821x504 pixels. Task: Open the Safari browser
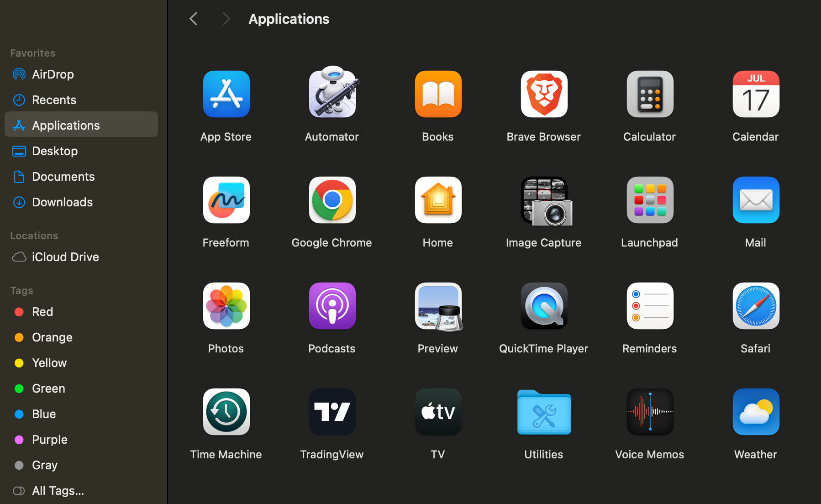click(755, 306)
